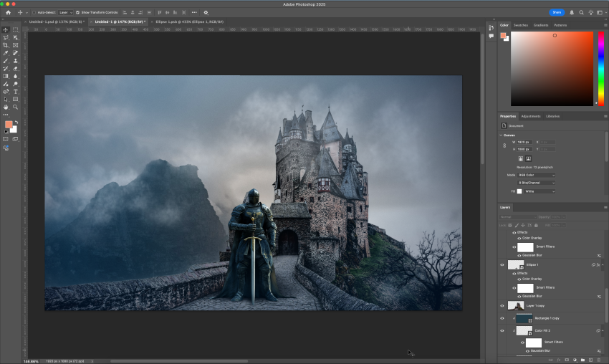This screenshot has width=609, height=364.
Task: Select the Rectangular Marquee tool
Action: [16, 29]
